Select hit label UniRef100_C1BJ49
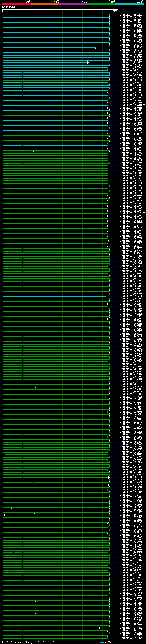 131,246
